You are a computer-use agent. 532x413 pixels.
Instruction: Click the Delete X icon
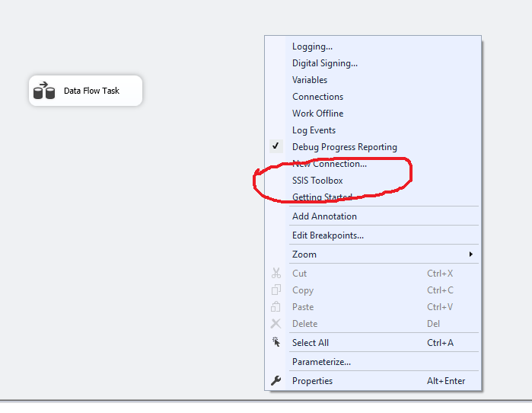(276, 323)
